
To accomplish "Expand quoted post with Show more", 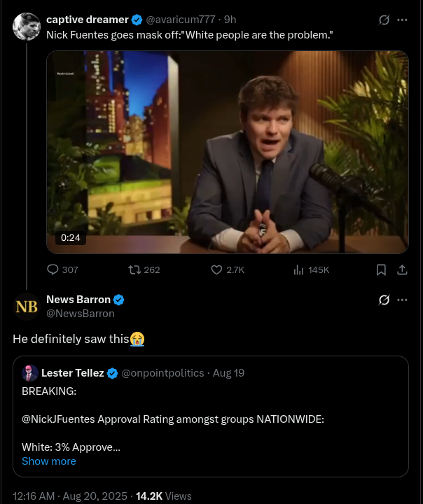I will tap(49, 461).
